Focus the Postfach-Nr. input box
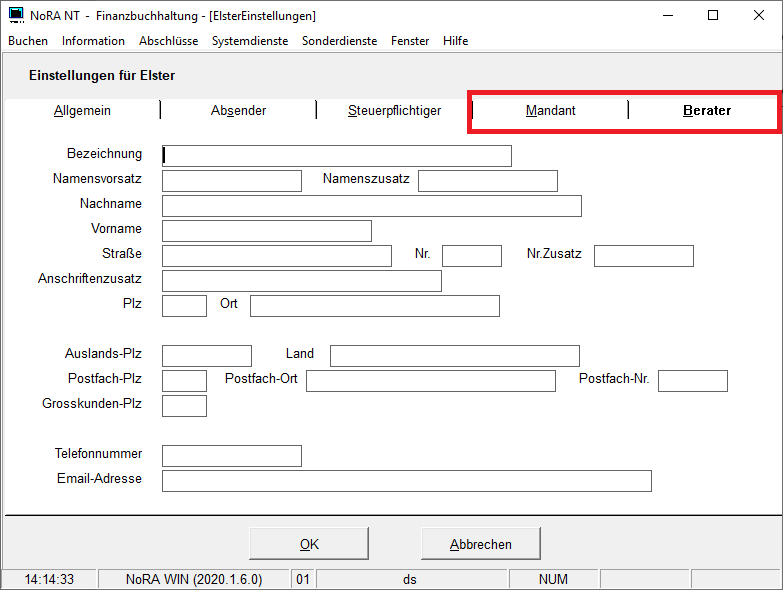 (x=692, y=381)
